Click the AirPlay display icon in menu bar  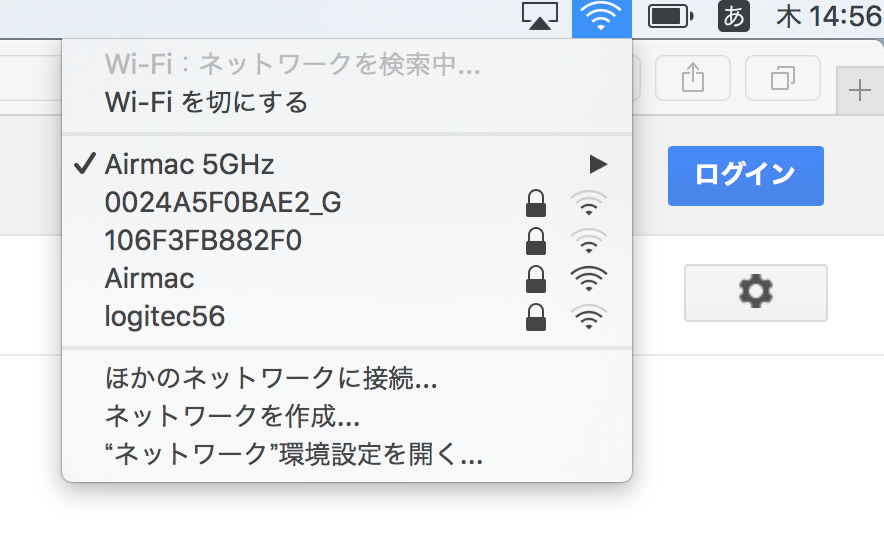point(540,16)
